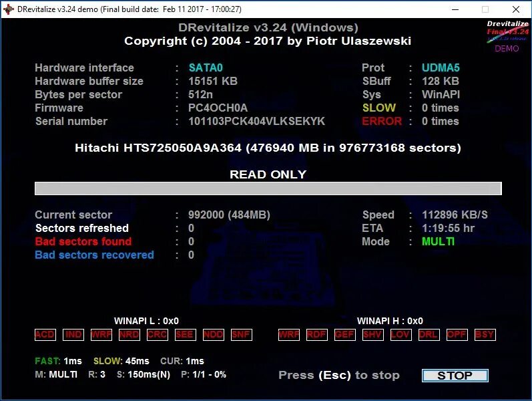Click the SLOW: 45ms timing text
This screenshot has width=532, height=401.
[121, 361]
